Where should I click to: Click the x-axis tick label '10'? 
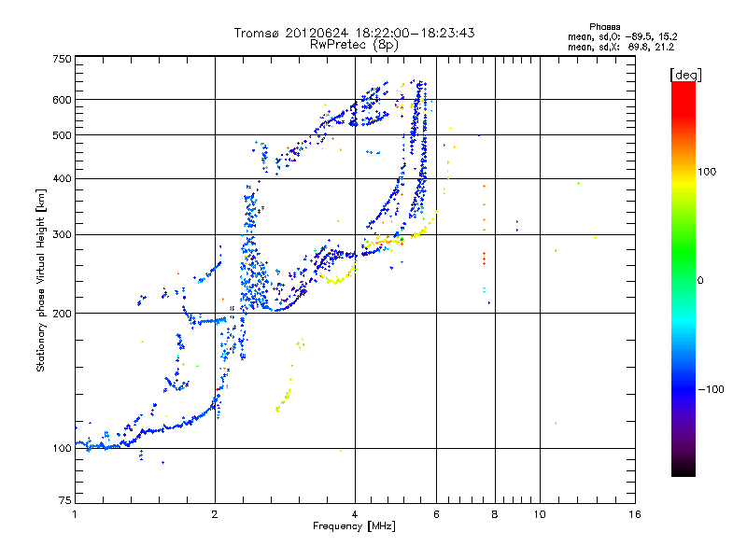tap(540, 514)
